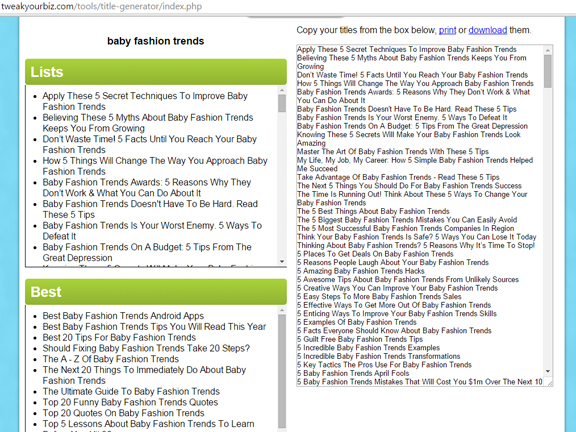This screenshot has height=432, width=576.
Task: Click the download link
Action: pyautogui.click(x=487, y=30)
